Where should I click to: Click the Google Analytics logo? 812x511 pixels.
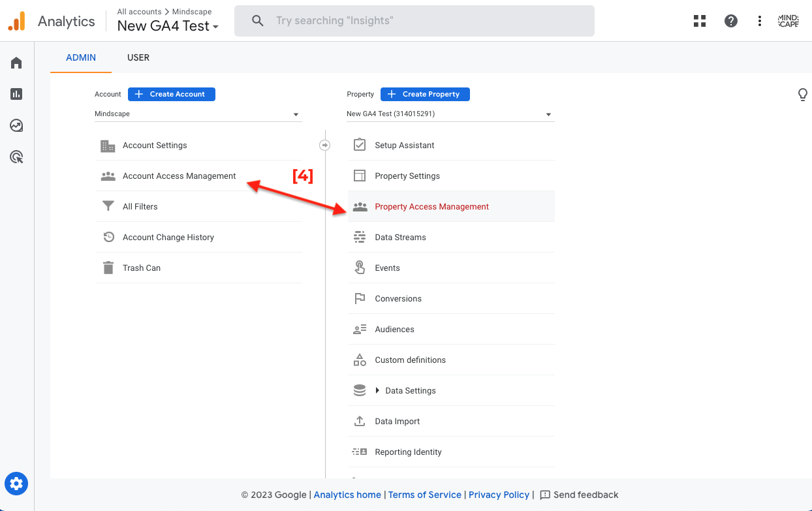[x=16, y=20]
